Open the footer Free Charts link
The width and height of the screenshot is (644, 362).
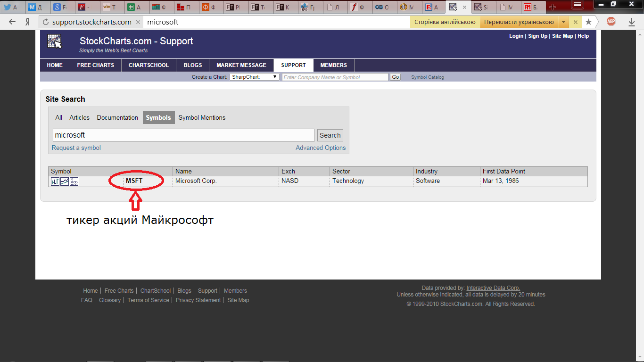tap(119, 291)
